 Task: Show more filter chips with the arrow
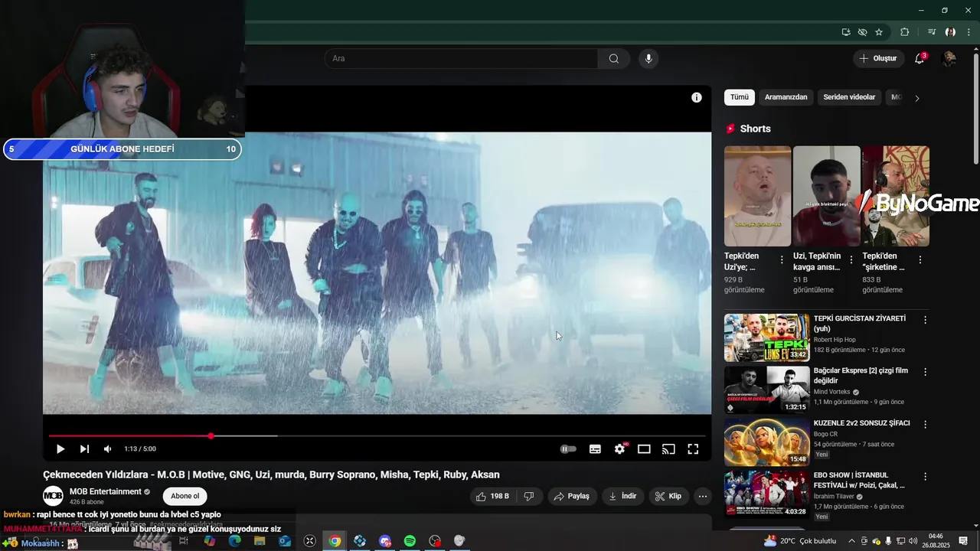click(917, 98)
